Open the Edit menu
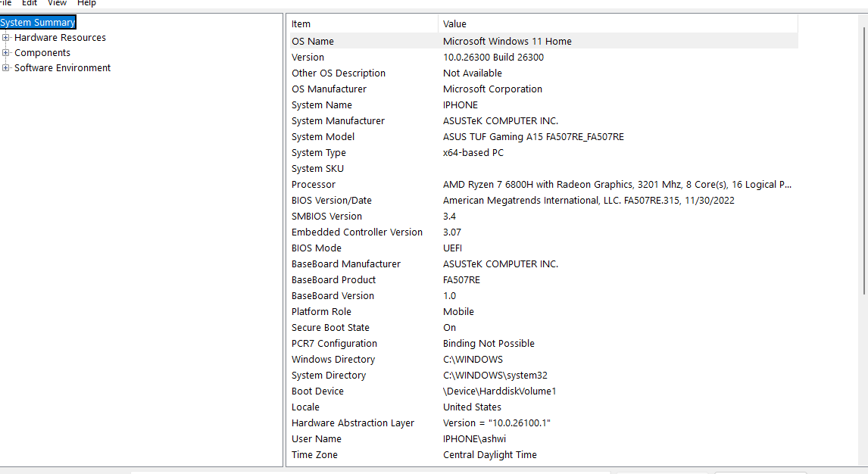 (30, 3)
